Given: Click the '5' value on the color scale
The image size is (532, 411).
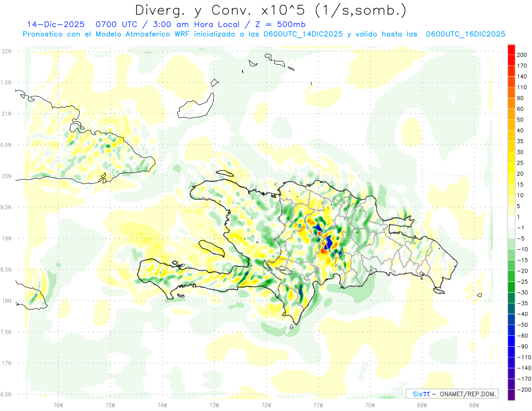Looking at the screenshot, I should click(519, 206).
